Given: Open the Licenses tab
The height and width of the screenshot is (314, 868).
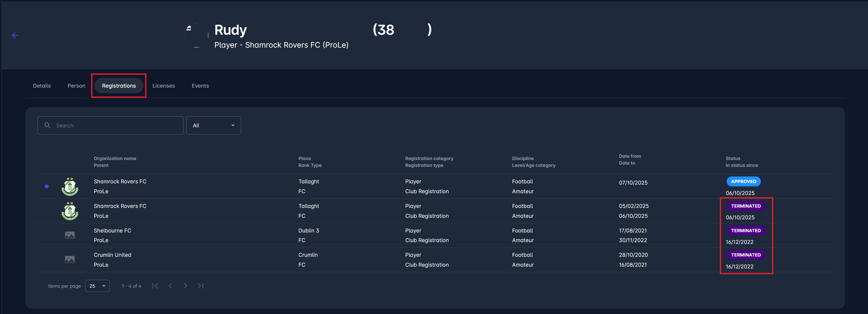Looking at the screenshot, I should click(163, 86).
